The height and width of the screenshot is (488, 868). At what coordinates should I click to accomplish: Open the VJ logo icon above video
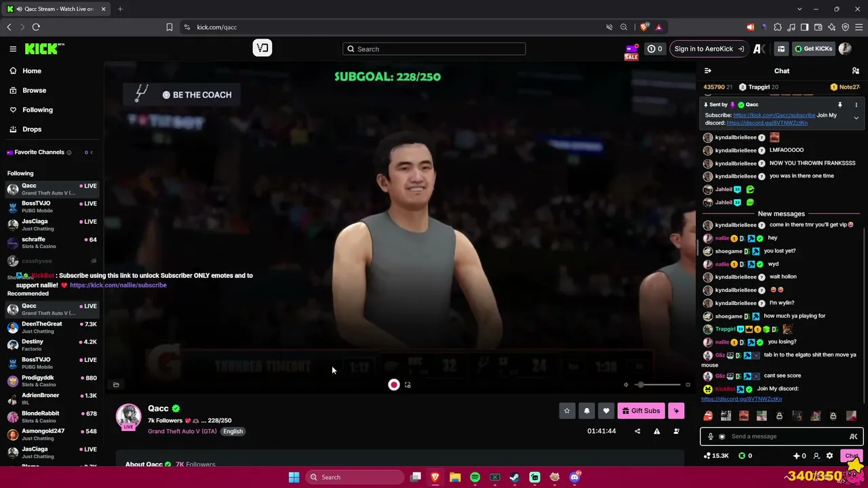pyautogui.click(x=262, y=48)
